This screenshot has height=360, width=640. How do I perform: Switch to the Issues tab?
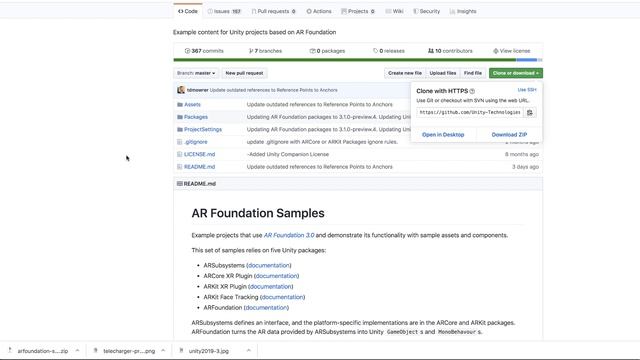tap(224, 11)
